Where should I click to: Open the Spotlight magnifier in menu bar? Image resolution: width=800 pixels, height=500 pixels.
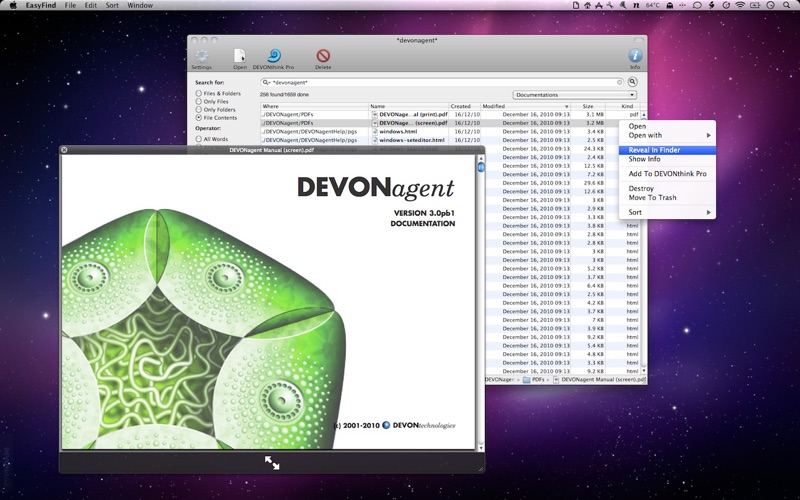pyautogui.click(x=787, y=5)
